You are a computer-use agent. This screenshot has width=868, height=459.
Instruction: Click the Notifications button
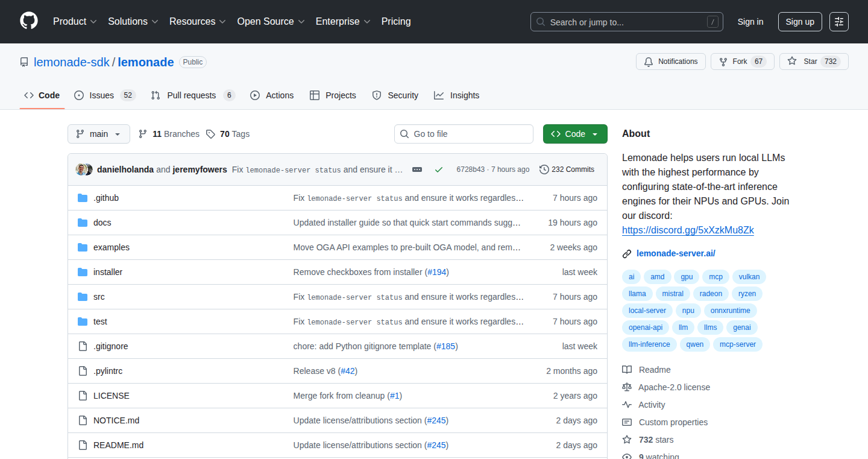pyautogui.click(x=671, y=62)
